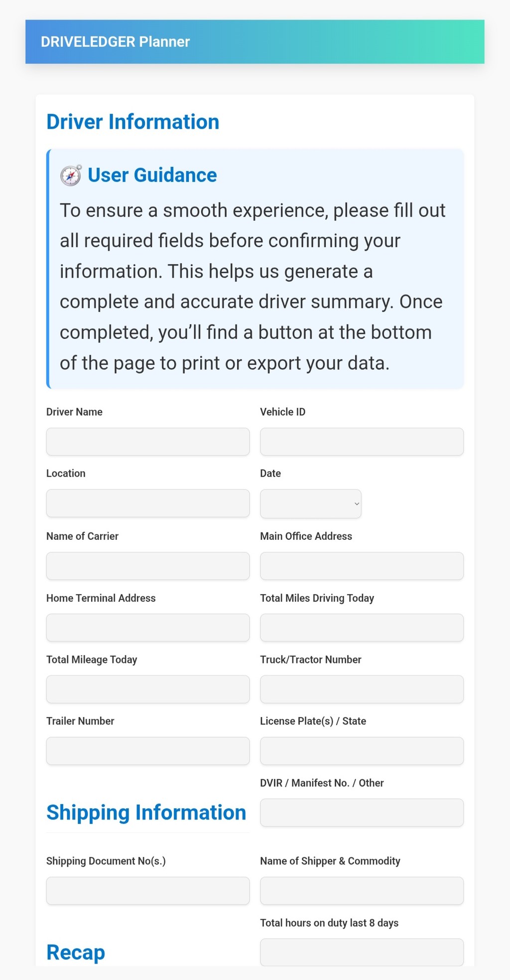This screenshot has height=980, width=510.
Task: Open the Date dropdown
Action: (310, 503)
